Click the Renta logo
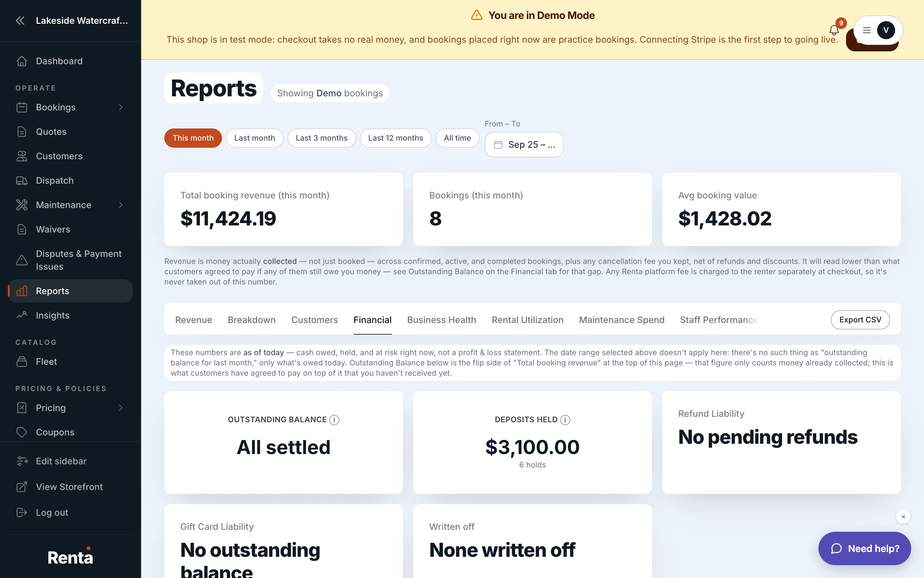Screen dimensions: 924x578 click(x=70, y=556)
